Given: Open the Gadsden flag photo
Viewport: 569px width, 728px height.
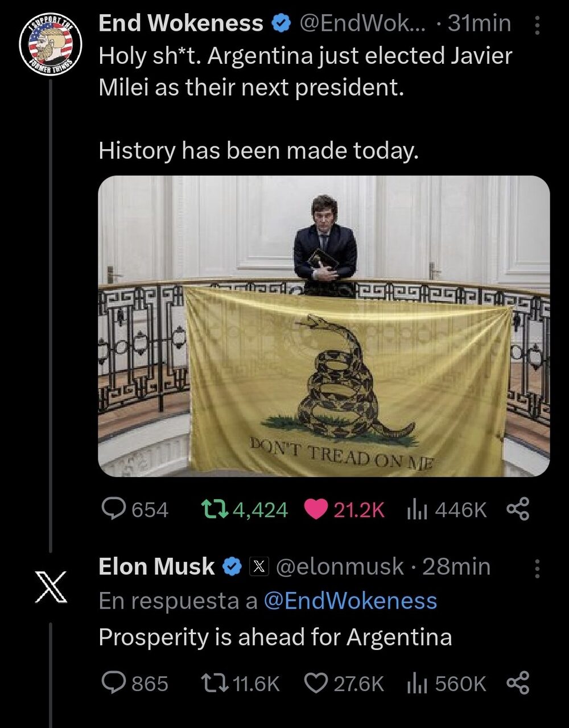Looking at the screenshot, I should [324, 326].
